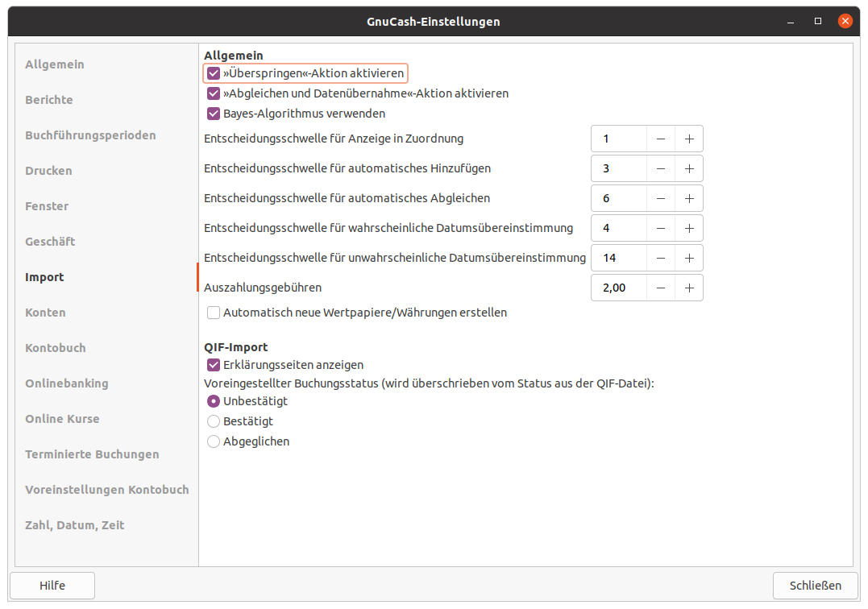Decrease the Auszahlungsgebühren amount
Image resolution: width=868 pixels, height=609 pixels.
tap(661, 288)
